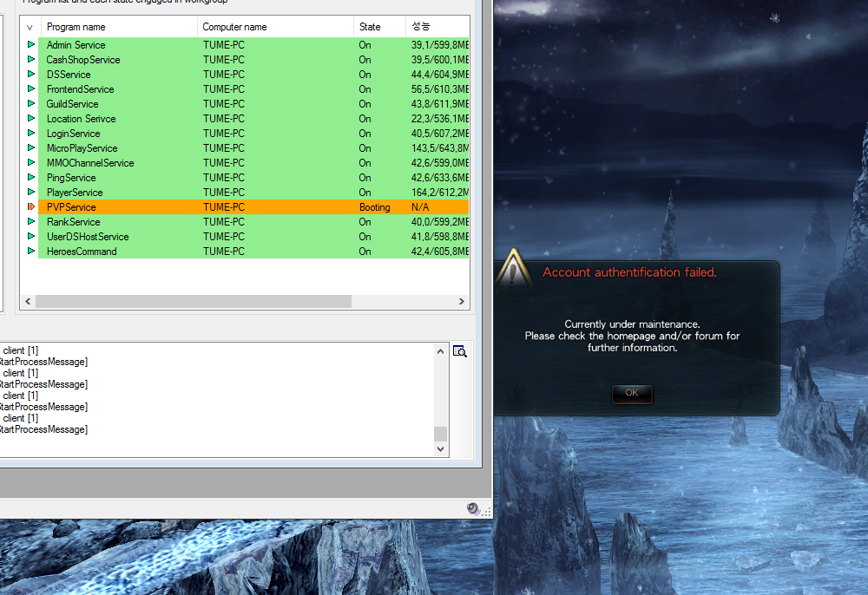The image size is (868, 595).
Task: Click the play icon beside PingService
Action: click(31, 177)
